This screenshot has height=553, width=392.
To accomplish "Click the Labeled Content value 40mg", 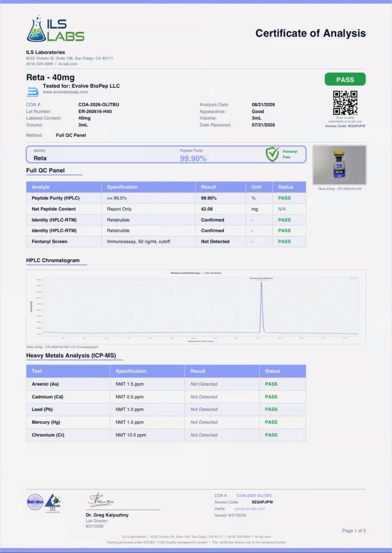I will click(x=84, y=118).
